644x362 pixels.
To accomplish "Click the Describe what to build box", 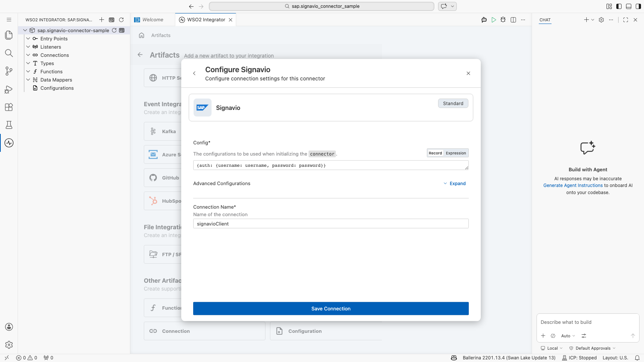I will tap(588, 322).
